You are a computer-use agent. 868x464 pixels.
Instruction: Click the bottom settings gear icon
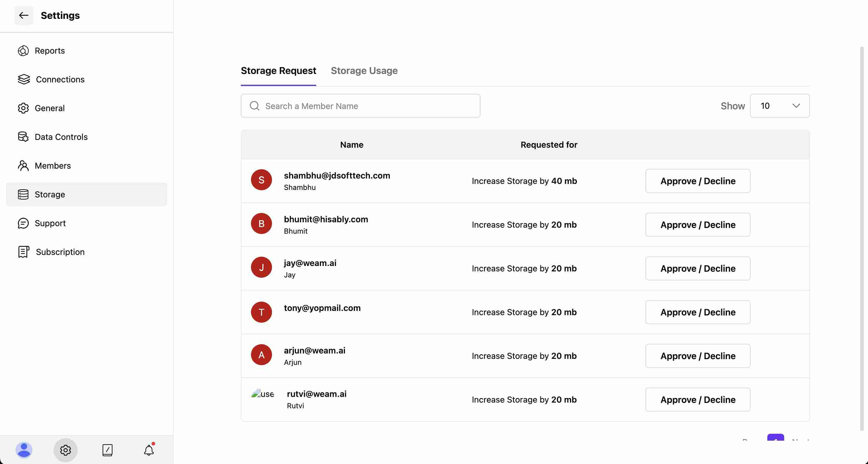tap(65, 450)
